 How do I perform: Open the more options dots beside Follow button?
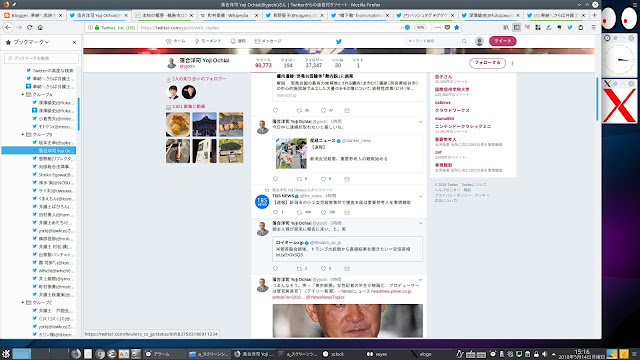coord(512,63)
